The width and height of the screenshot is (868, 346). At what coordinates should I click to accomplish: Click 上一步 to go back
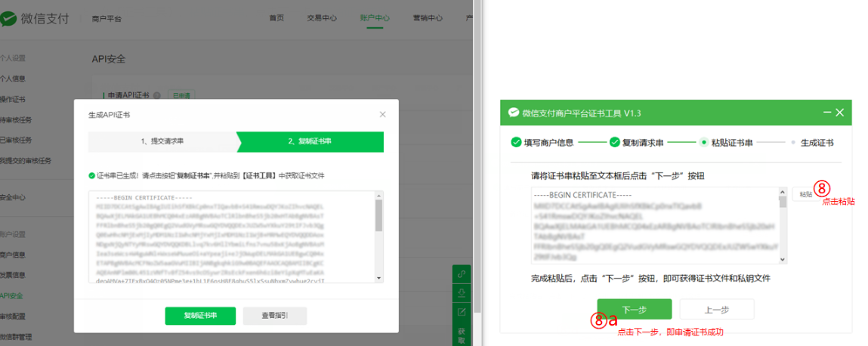point(716,309)
